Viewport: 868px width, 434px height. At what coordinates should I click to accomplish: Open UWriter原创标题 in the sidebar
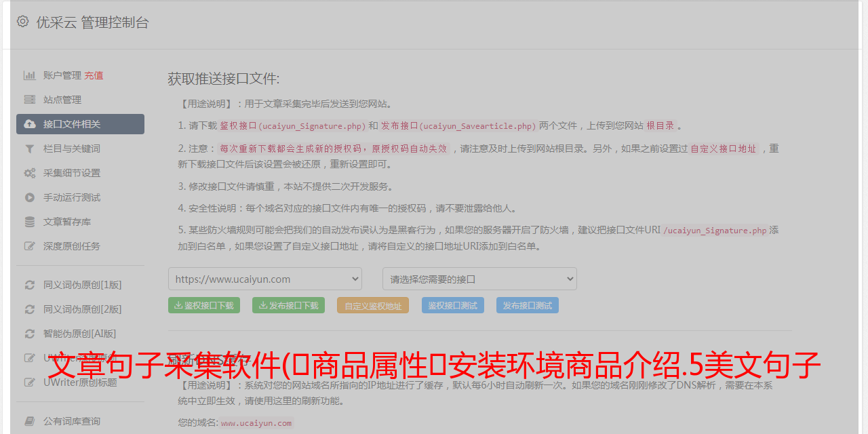click(80, 382)
